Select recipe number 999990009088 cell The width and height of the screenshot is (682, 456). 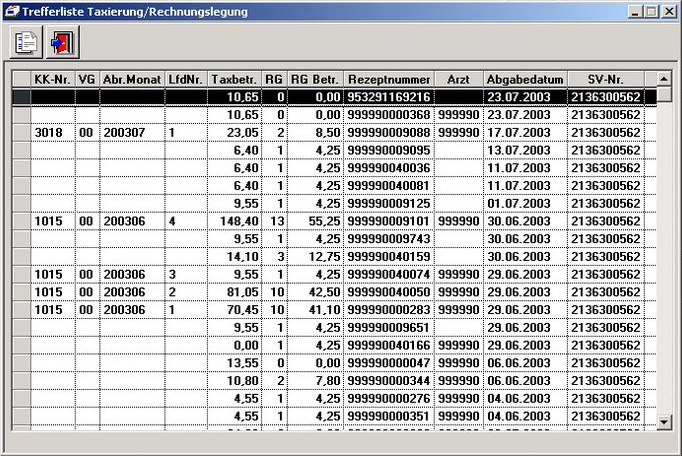pyautogui.click(x=389, y=132)
